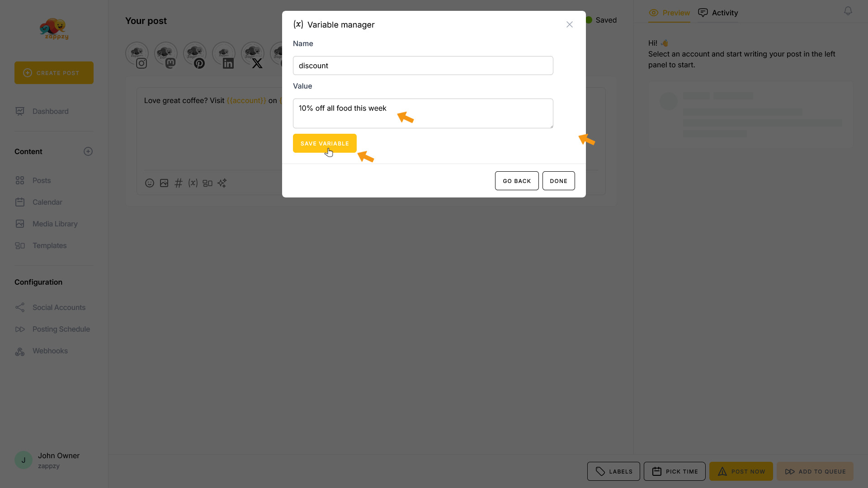Click the insert image icon

(164, 183)
